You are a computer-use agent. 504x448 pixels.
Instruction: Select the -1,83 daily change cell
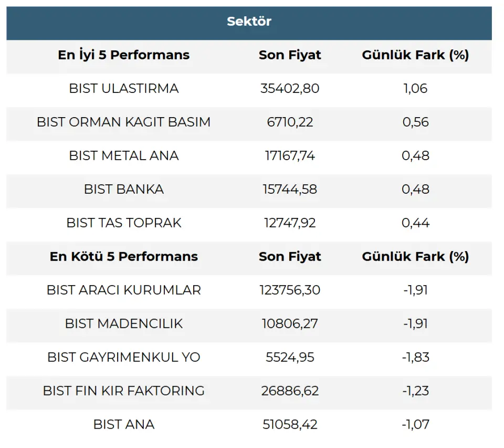point(415,357)
